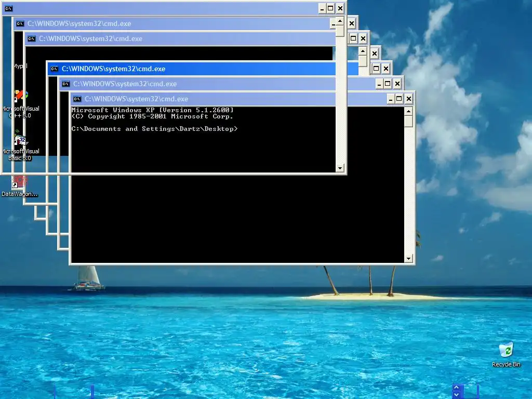Open system menu icon of active cmd window

coord(54,69)
